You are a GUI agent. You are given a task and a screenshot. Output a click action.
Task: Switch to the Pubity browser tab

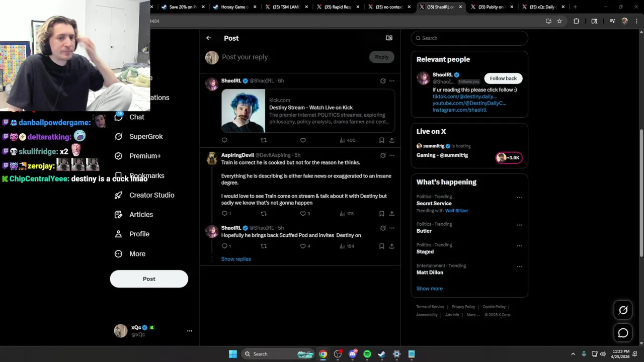[493, 7]
